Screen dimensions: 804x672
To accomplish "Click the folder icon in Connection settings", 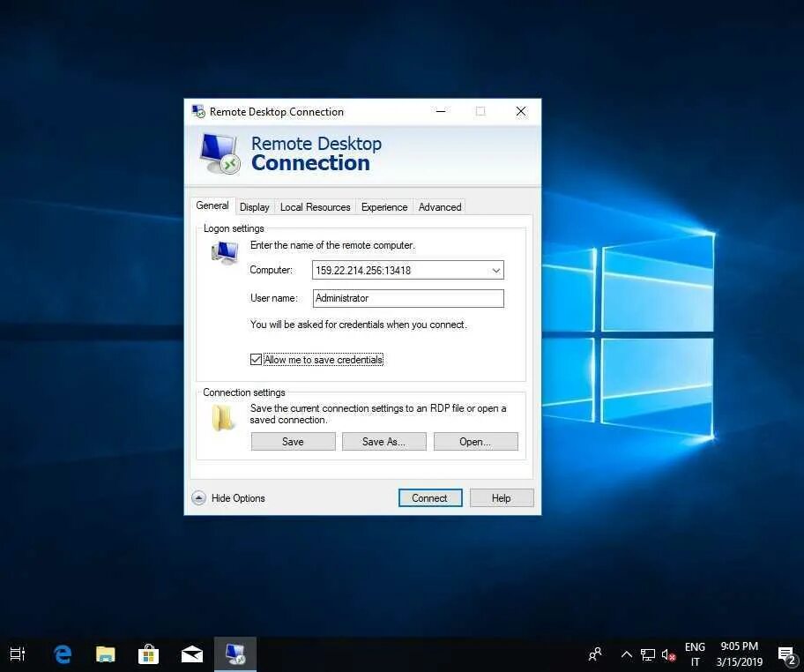I will tap(223, 417).
